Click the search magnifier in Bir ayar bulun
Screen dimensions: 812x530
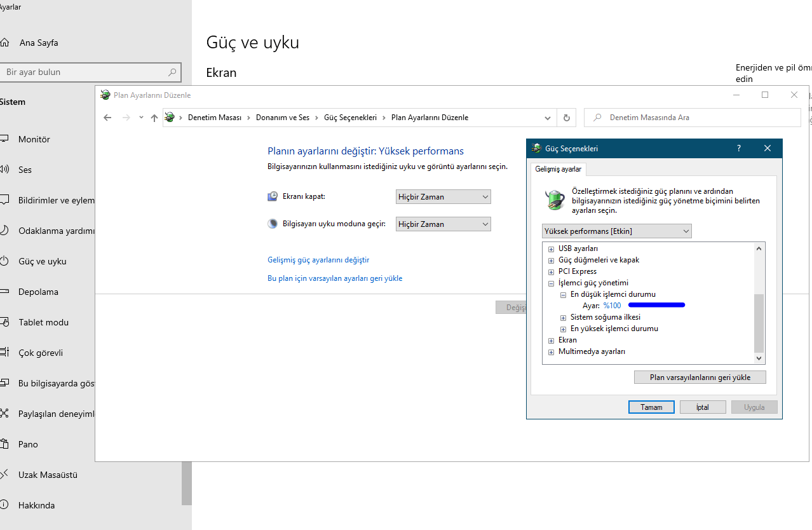(172, 72)
